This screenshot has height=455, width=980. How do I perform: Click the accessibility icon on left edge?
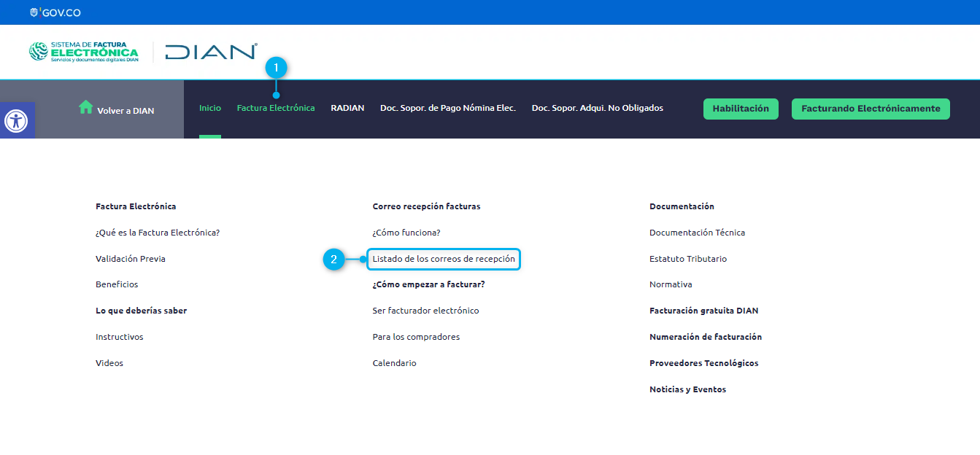(x=16, y=120)
